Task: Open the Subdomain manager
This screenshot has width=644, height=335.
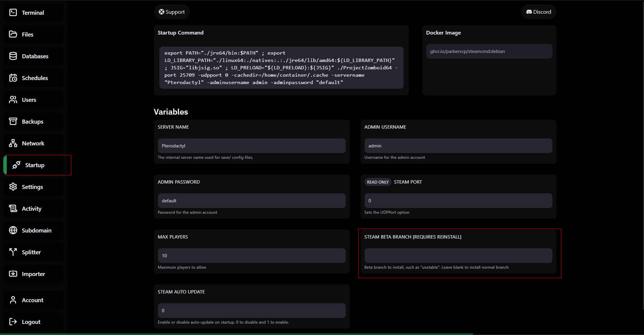Action: click(33, 230)
